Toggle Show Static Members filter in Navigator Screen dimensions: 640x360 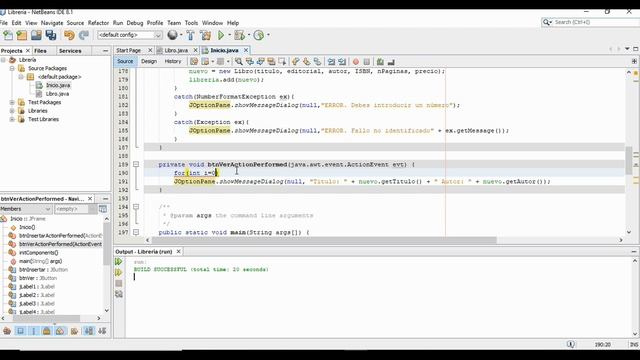tap(34, 331)
